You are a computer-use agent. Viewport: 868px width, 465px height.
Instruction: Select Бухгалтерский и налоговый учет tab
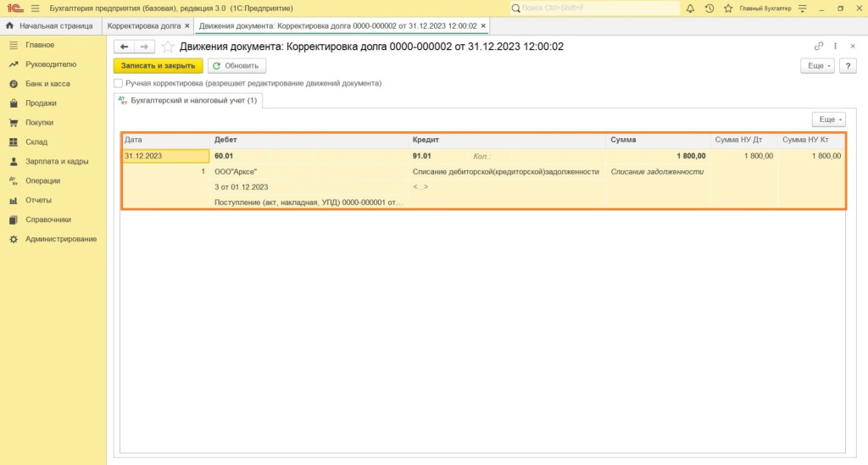click(x=188, y=101)
